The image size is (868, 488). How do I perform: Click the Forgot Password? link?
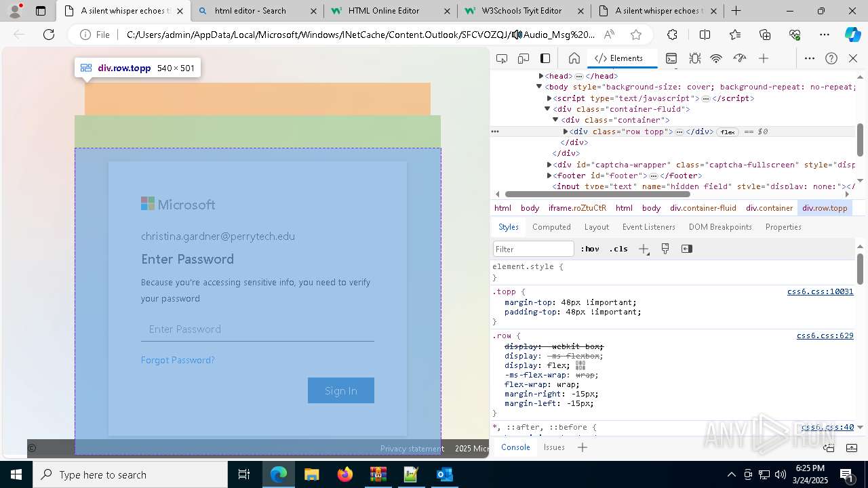(178, 360)
